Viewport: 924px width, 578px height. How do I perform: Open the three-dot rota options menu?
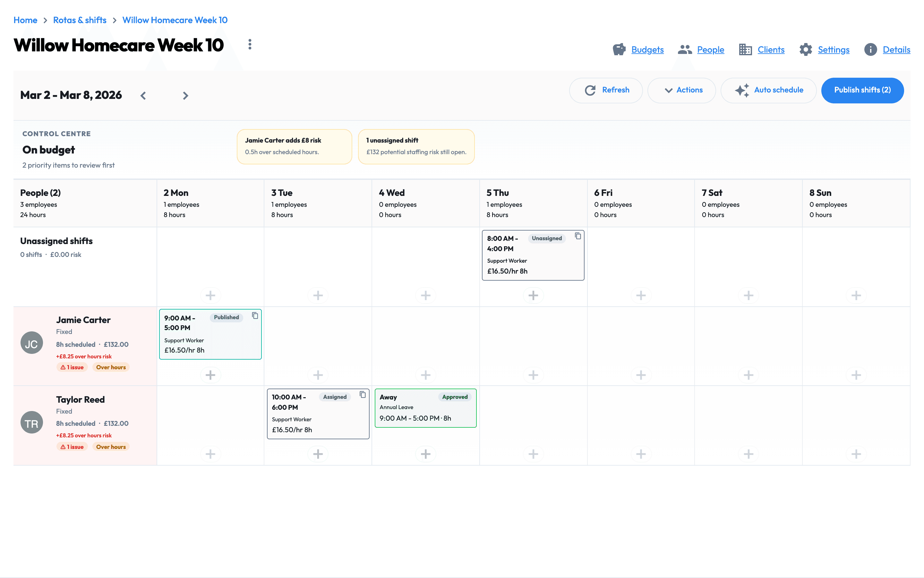pyautogui.click(x=250, y=44)
